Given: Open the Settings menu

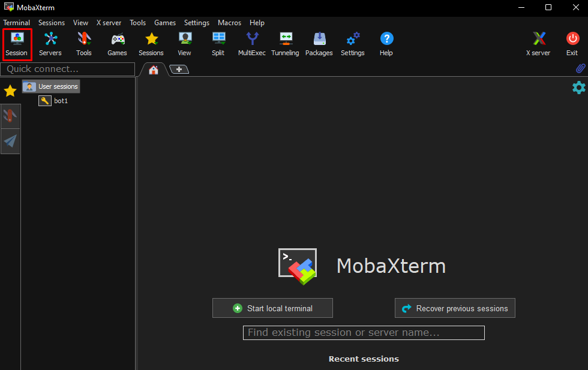Looking at the screenshot, I should click(197, 23).
